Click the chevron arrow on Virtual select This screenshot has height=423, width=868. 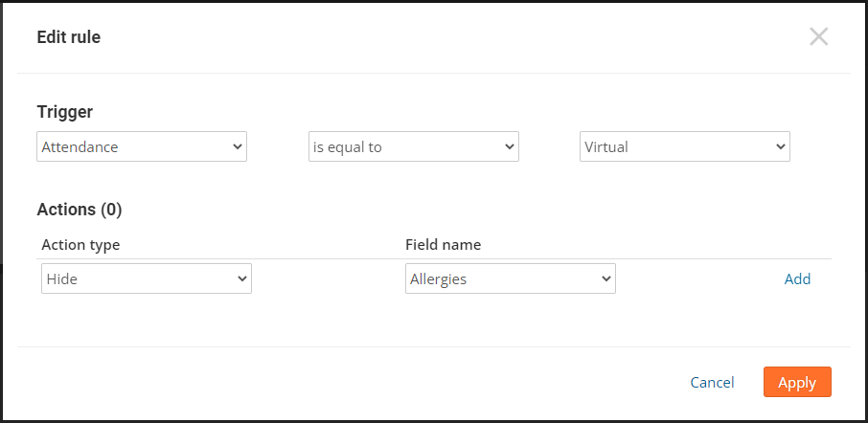point(780,147)
